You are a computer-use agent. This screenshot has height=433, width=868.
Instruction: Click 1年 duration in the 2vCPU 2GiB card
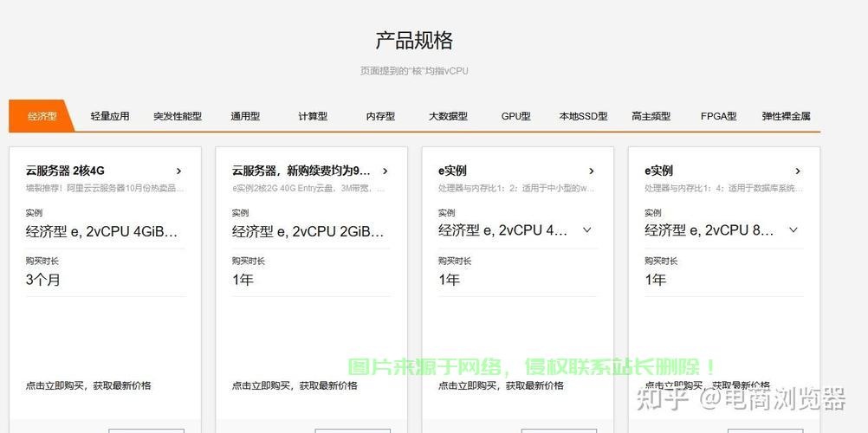[243, 280]
